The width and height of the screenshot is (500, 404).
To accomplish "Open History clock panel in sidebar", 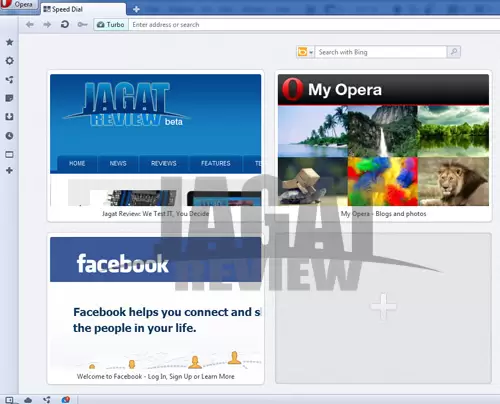I will coord(9,136).
